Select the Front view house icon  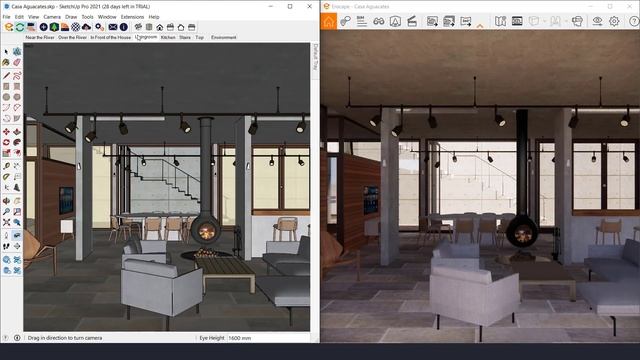[160, 27]
